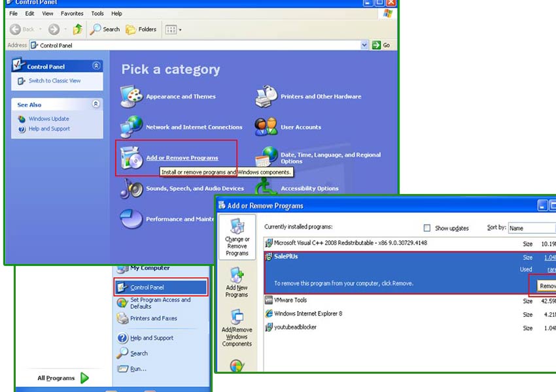Screen dimensions: 556x392
Task: Open the File menu
Action: point(14,14)
